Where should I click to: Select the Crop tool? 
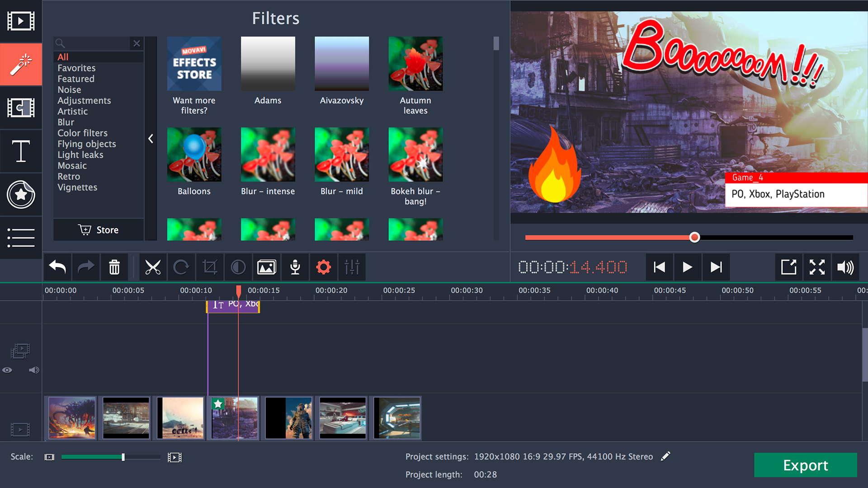[x=210, y=267]
